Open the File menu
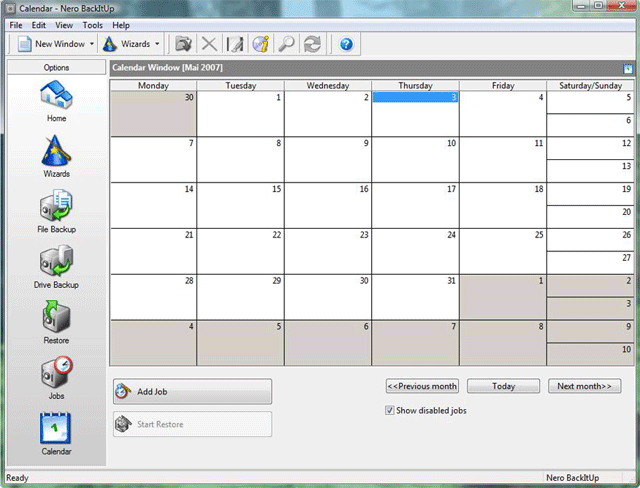Image resolution: width=640 pixels, height=488 pixels. (x=16, y=25)
